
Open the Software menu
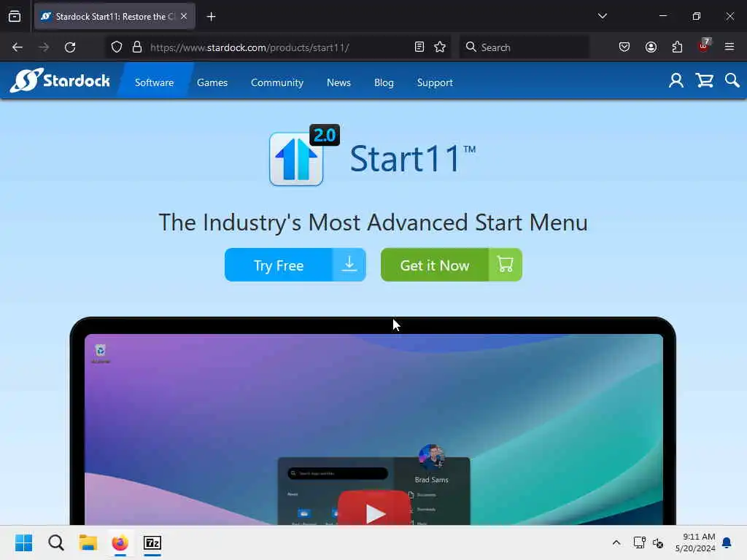(x=155, y=82)
